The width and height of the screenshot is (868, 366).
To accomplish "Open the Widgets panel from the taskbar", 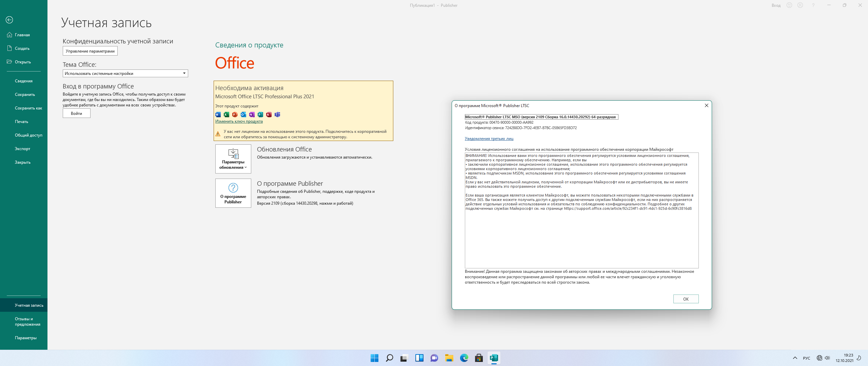I will pos(419,358).
